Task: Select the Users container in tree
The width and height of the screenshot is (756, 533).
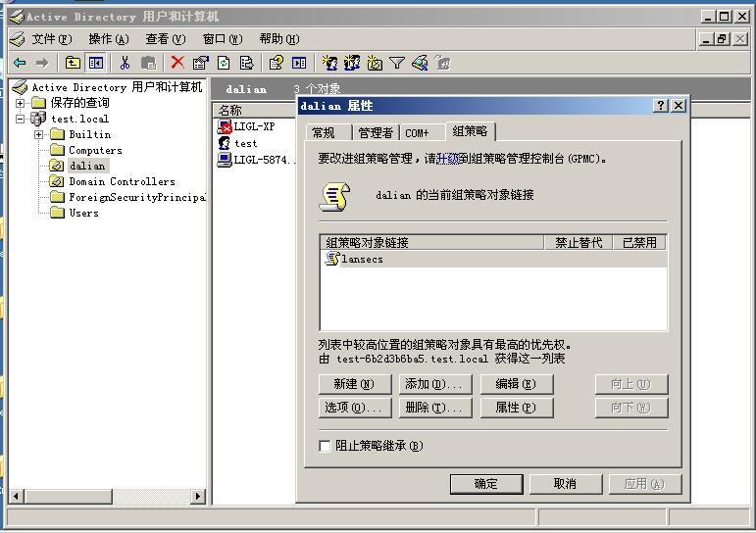Action: [x=84, y=213]
